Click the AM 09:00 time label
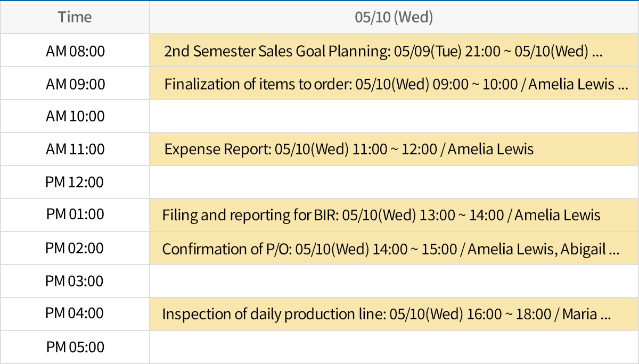The height and width of the screenshot is (364, 639). pyautogui.click(x=75, y=84)
